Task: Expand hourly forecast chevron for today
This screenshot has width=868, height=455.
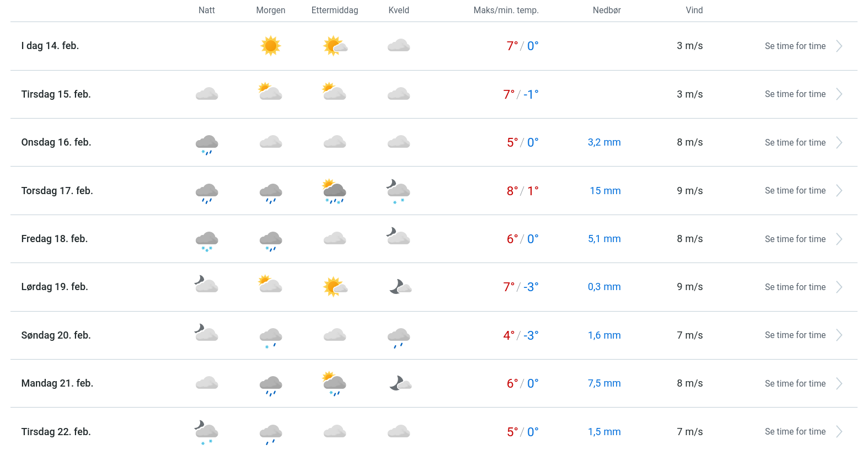Action: 839,46
